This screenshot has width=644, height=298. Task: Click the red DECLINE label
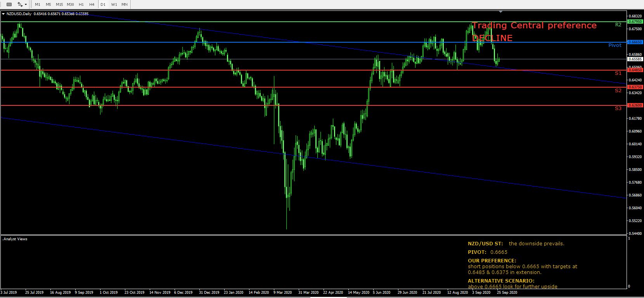point(492,38)
